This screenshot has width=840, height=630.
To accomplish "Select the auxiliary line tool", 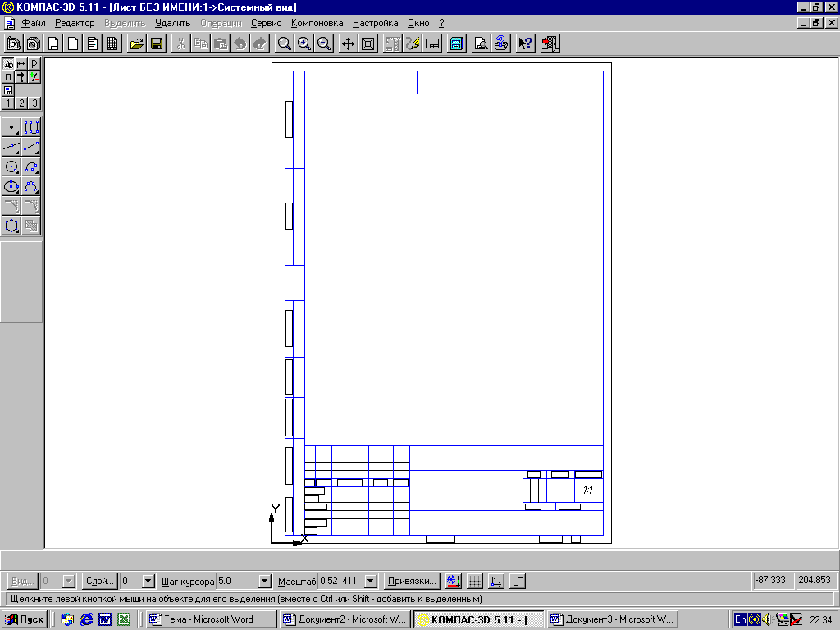I will tap(11, 147).
